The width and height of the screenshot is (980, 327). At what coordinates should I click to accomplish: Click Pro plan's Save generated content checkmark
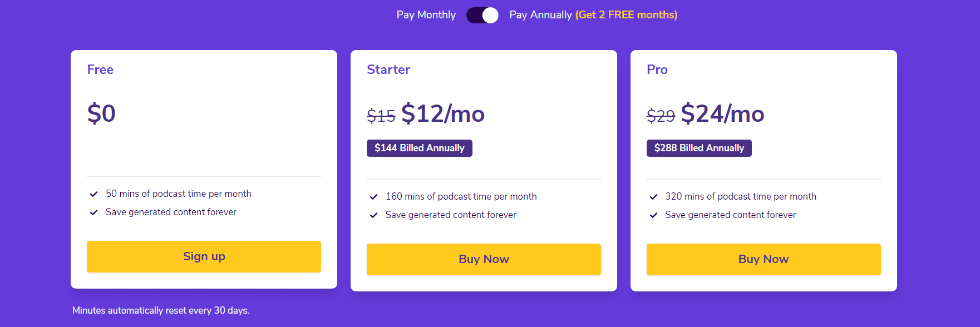654,215
